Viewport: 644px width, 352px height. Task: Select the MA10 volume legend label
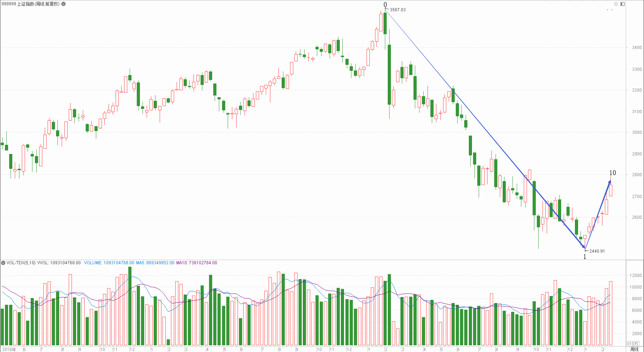197,263
